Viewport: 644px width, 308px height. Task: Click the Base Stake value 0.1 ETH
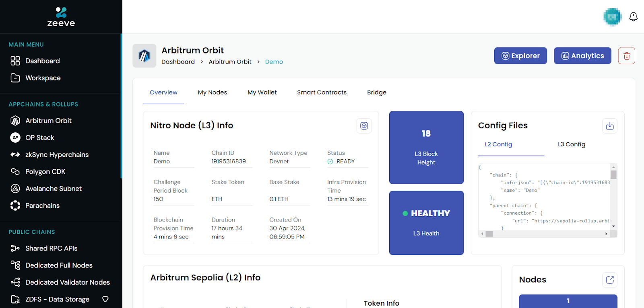click(x=279, y=199)
